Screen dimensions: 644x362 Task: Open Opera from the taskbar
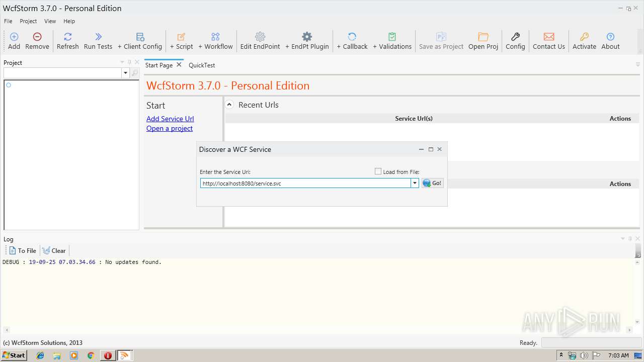point(108,355)
